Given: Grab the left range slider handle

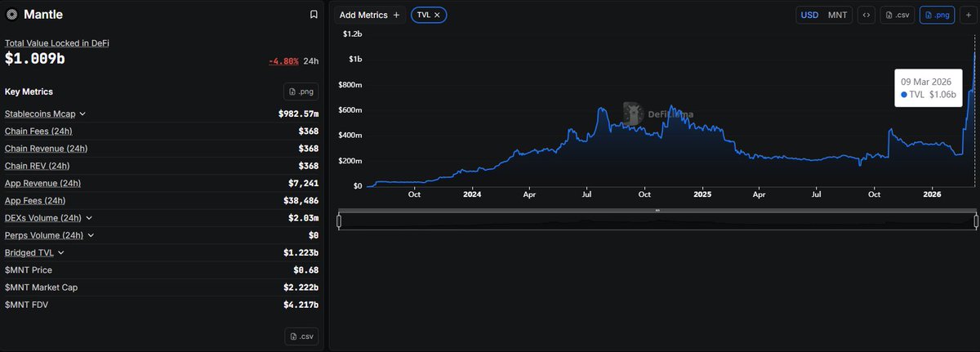Looking at the screenshot, I should (339, 221).
